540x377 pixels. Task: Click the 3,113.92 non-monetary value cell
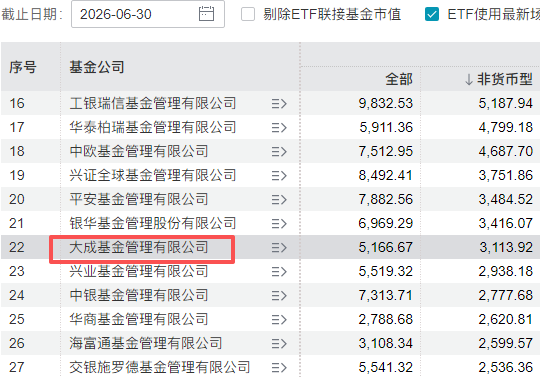click(506, 247)
